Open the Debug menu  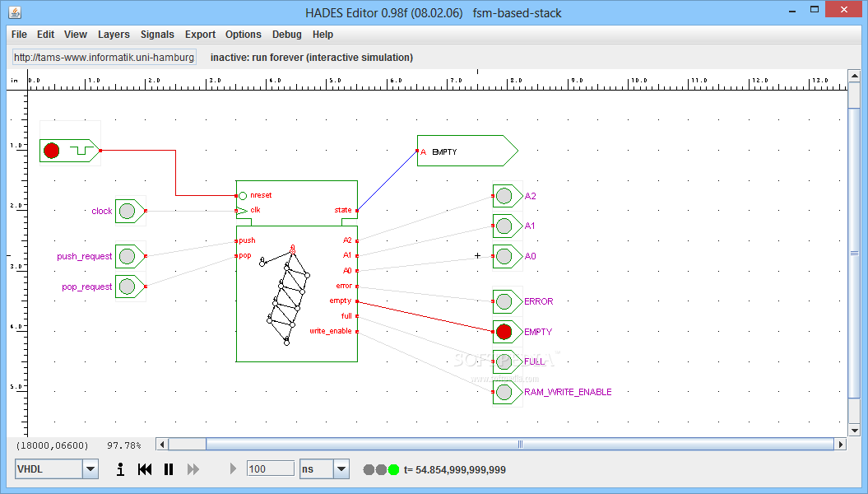click(x=287, y=35)
